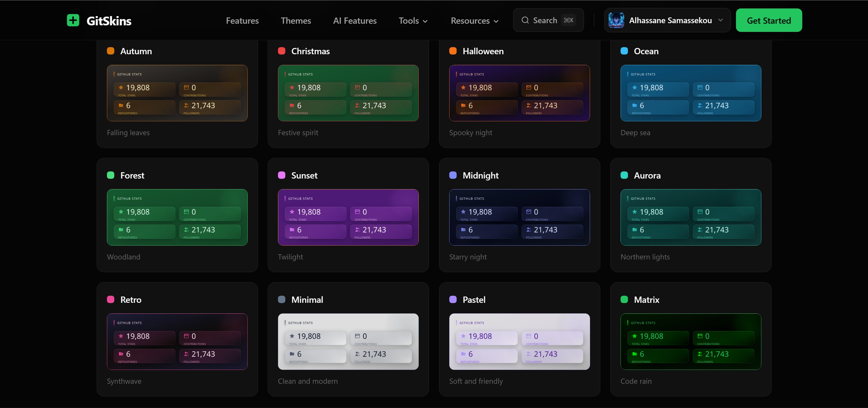Open the Features nav item
The width and height of the screenshot is (868, 408).
pyautogui.click(x=242, y=20)
